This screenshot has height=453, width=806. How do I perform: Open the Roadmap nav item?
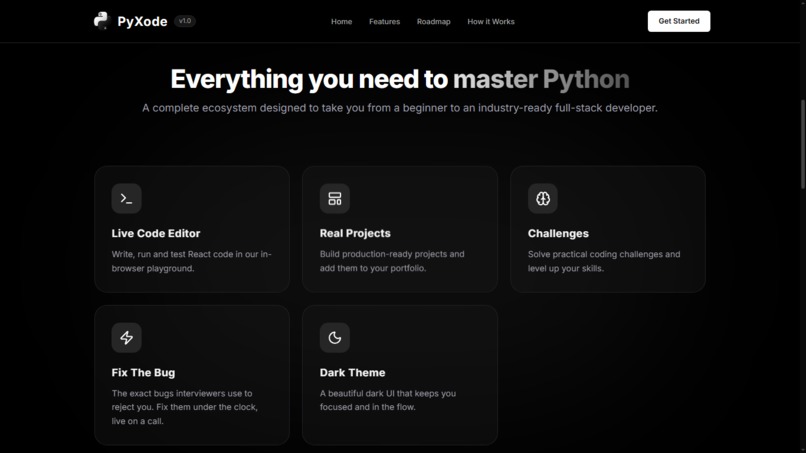pos(433,22)
